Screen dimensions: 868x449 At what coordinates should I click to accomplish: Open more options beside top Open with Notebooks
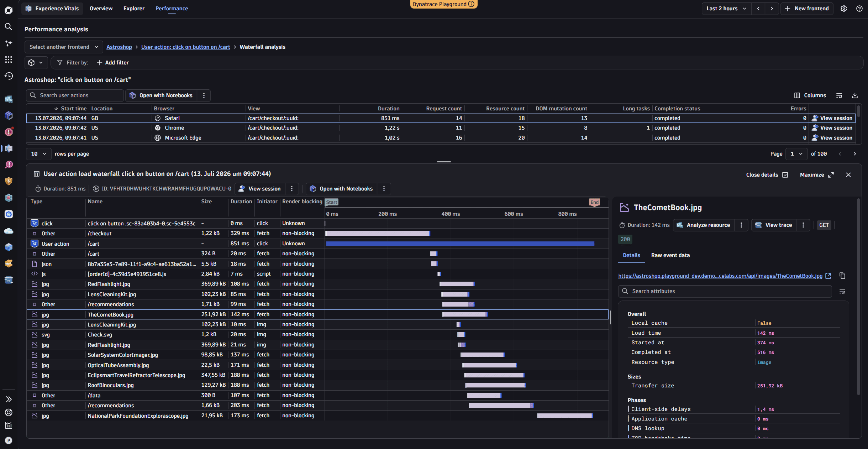pos(204,95)
